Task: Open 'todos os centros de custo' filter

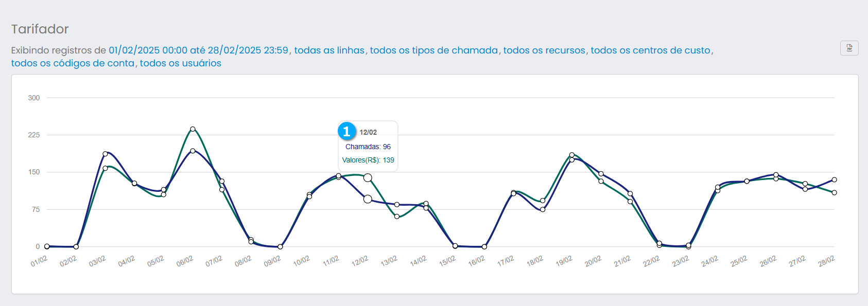Action: click(650, 50)
